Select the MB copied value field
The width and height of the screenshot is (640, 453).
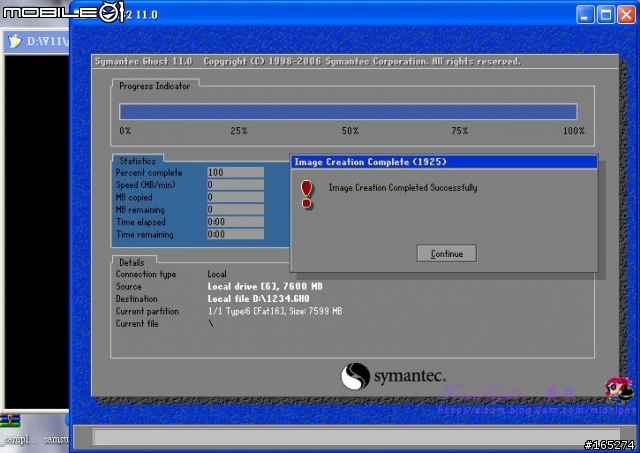pos(235,197)
